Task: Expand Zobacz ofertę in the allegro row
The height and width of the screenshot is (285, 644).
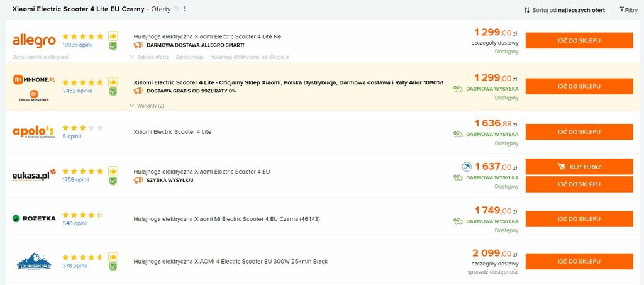Action: (149, 57)
